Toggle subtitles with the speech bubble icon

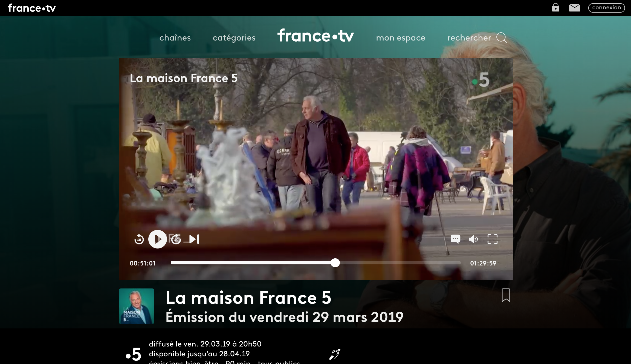pyautogui.click(x=455, y=239)
